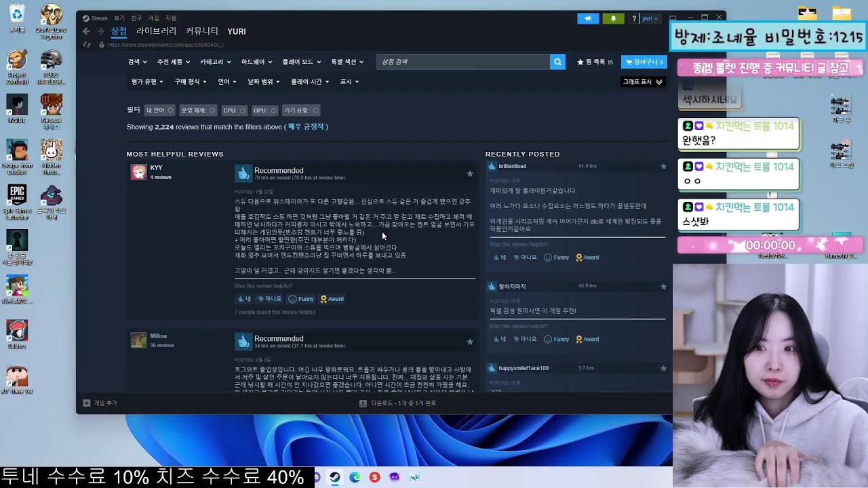Open Steam from the Windows taskbar
Image resolution: width=868 pixels, height=488 pixels.
point(335,477)
